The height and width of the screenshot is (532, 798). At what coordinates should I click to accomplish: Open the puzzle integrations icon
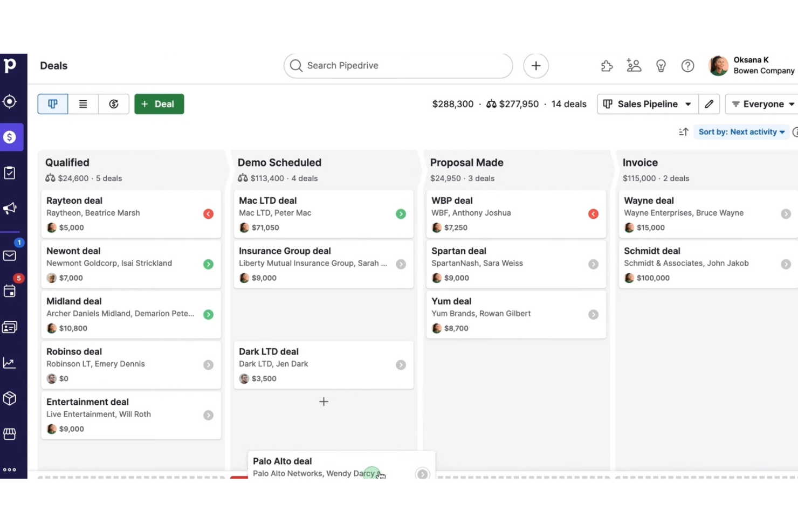[607, 66]
